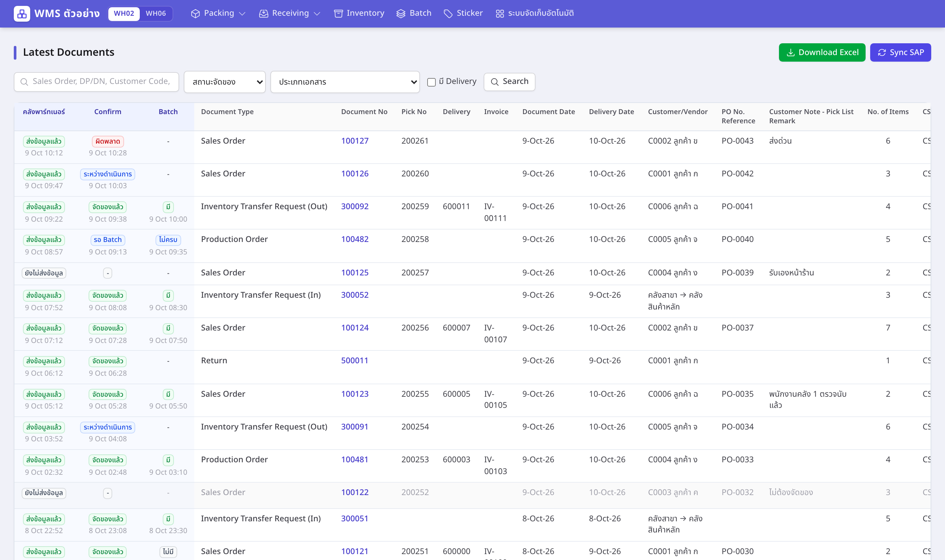Click the search icon in the search field
The image size is (945, 560).
(x=24, y=82)
